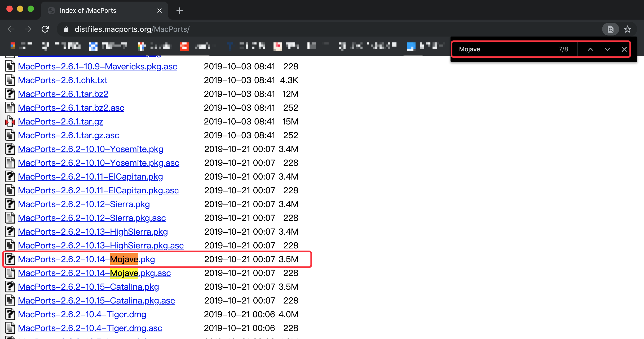Go to previous Mojave search match
This screenshot has height=339, width=644.
click(x=590, y=49)
